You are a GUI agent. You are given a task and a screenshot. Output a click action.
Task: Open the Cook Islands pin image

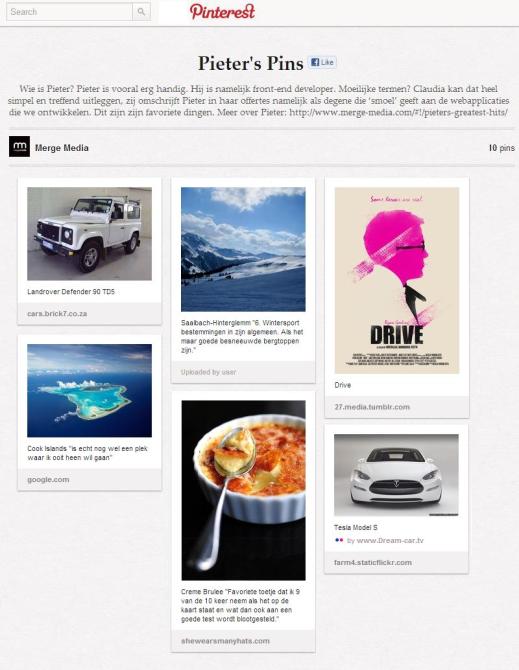[x=89, y=391]
